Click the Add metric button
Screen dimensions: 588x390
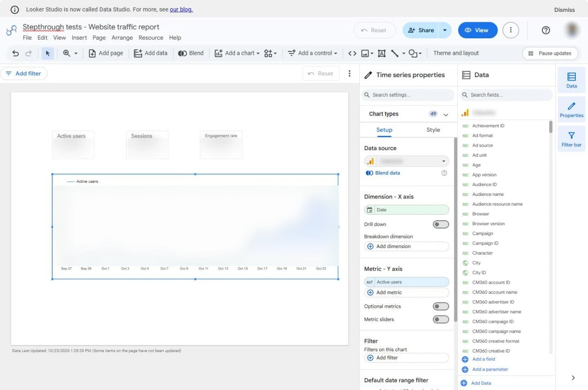tap(406, 292)
